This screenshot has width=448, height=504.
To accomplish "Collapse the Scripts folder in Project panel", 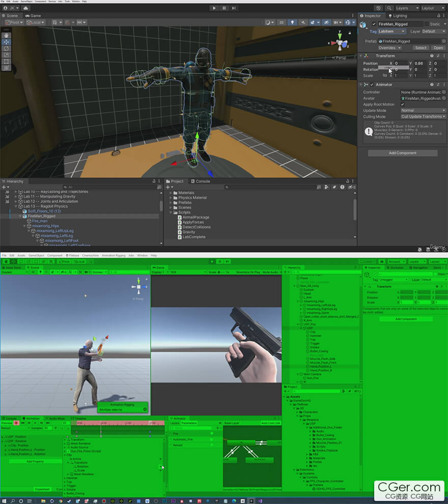I will [x=171, y=213].
